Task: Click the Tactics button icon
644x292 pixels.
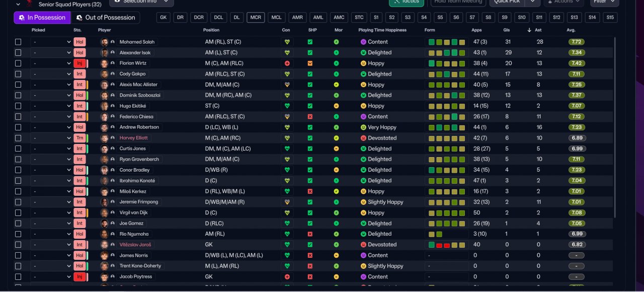Action: [x=397, y=2]
